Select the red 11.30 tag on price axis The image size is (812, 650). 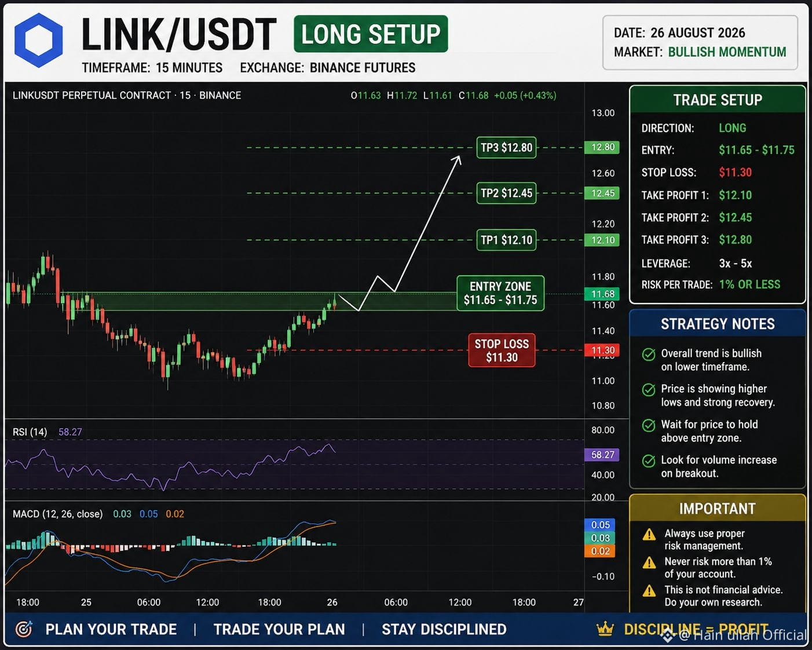click(602, 350)
